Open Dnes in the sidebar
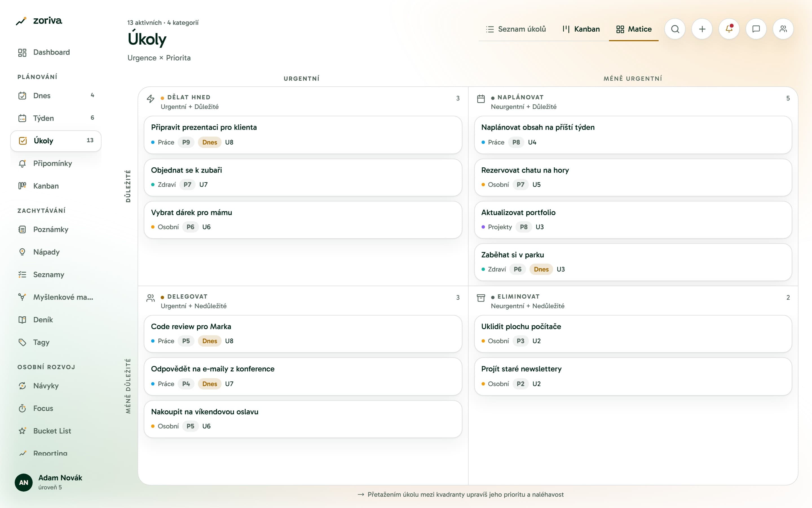 pyautogui.click(x=56, y=96)
